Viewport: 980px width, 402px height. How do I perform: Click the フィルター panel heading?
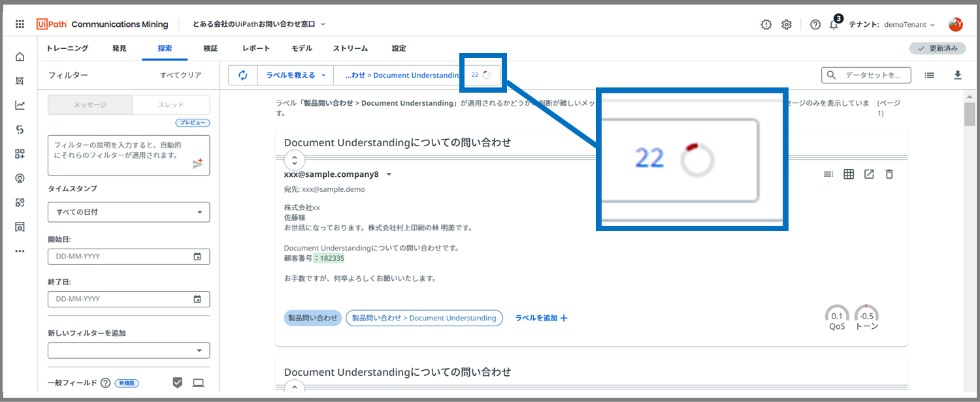coord(68,75)
